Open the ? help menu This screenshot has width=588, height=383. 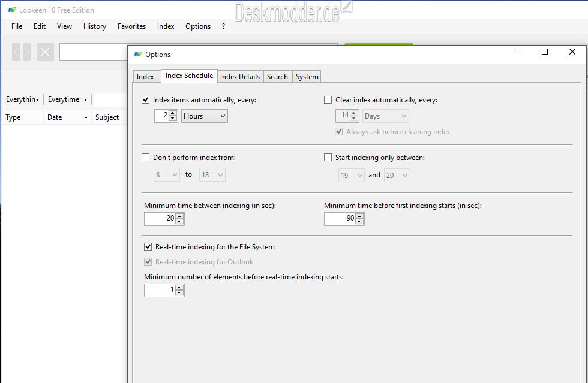(223, 26)
